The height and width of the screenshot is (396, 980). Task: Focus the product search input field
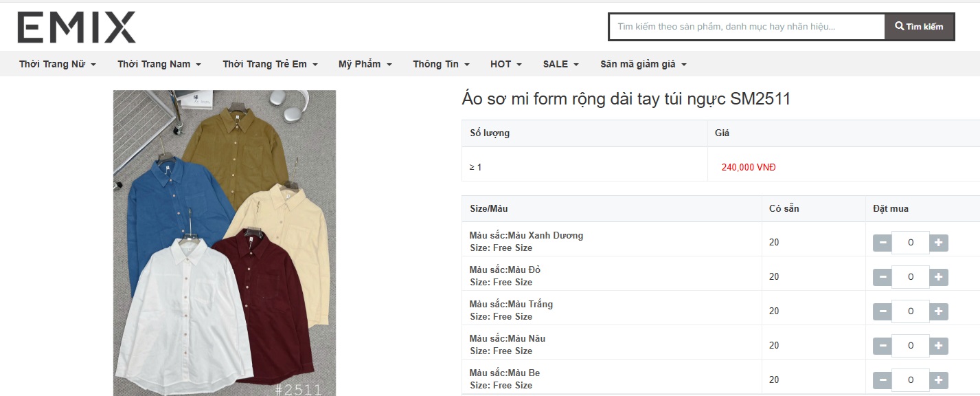[747, 27]
